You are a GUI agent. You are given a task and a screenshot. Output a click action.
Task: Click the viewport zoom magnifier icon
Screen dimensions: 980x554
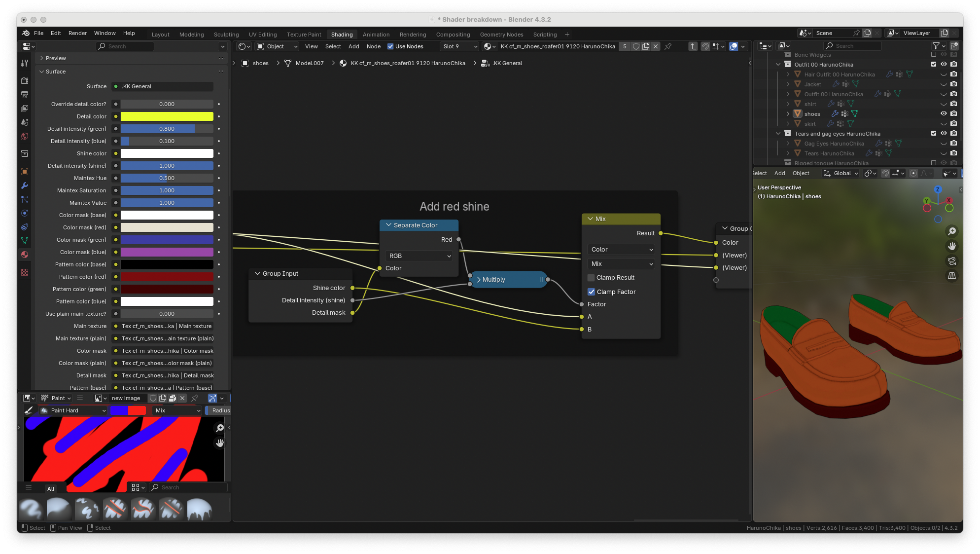[952, 231]
